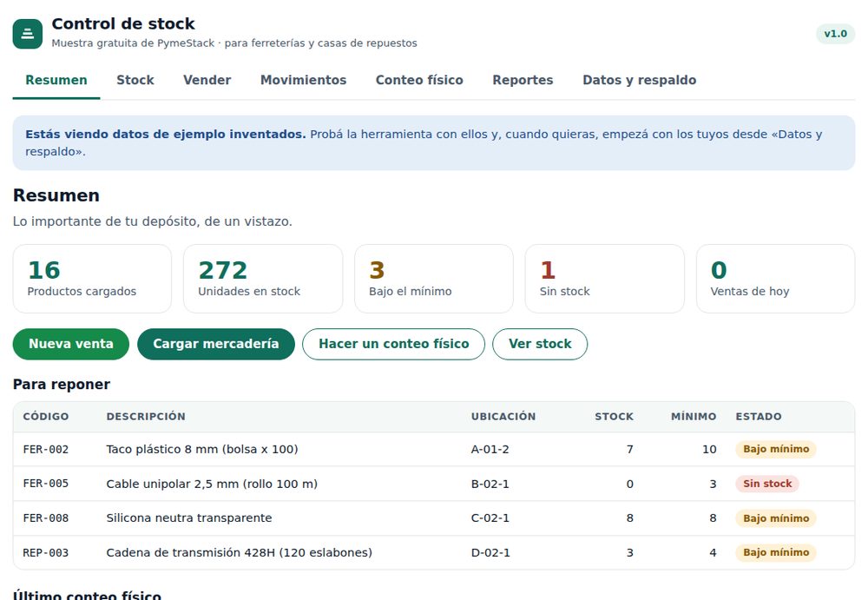Select code FER-002 in the table

[46, 449]
